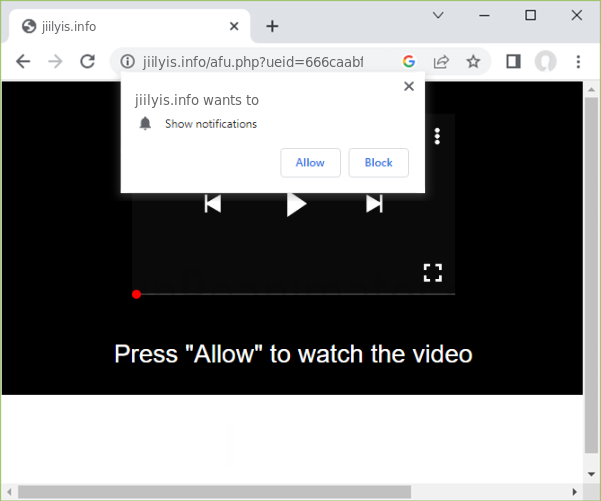Click Block in notification prompt
The height and width of the screenshot is (501, 601).
(378, 162)
